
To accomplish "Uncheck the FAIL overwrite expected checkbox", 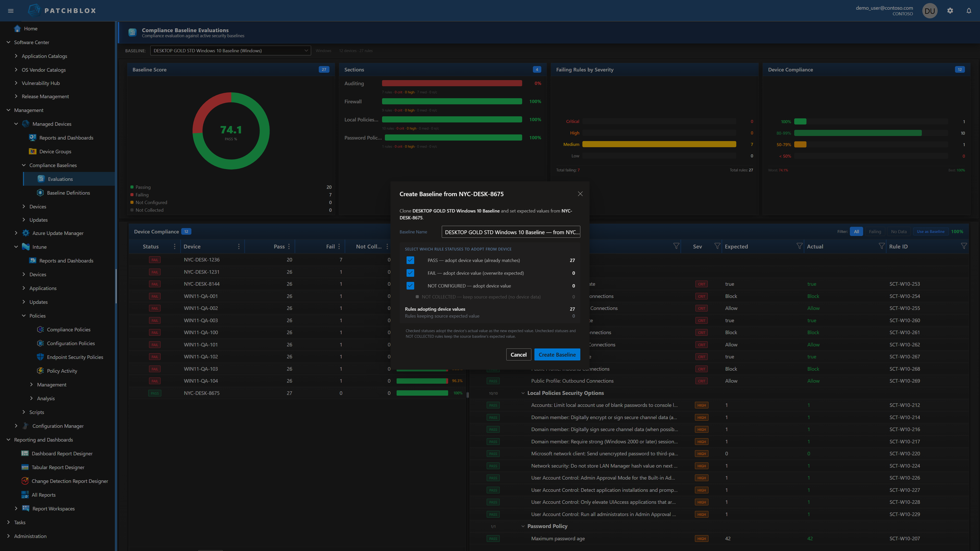I will click(x=410, y=273).
